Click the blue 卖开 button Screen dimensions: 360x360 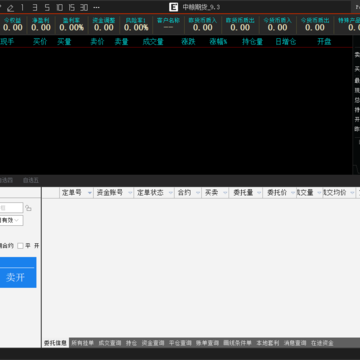(x=17, y=272)
